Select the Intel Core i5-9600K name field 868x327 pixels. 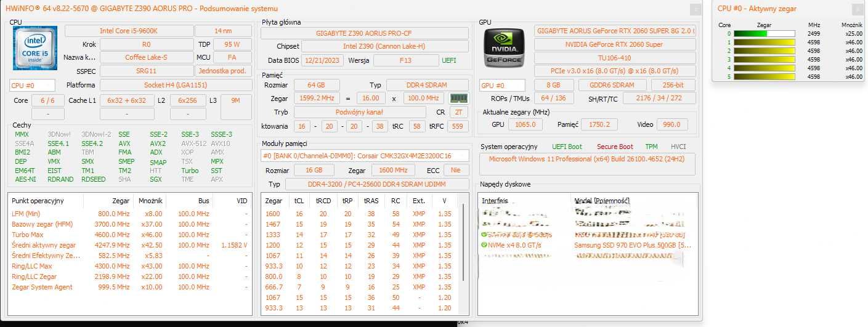tap(129, 31)
